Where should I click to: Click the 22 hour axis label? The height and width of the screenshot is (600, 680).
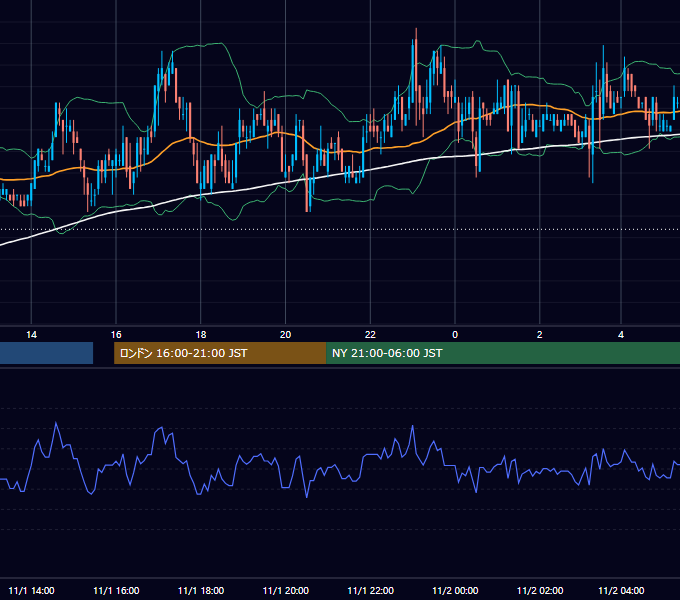click(x=370, y=335)
